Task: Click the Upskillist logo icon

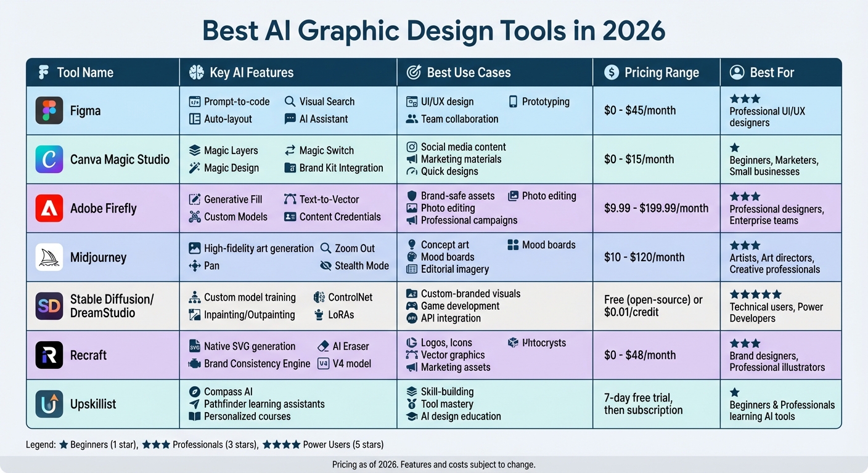Action: (48, 405)
